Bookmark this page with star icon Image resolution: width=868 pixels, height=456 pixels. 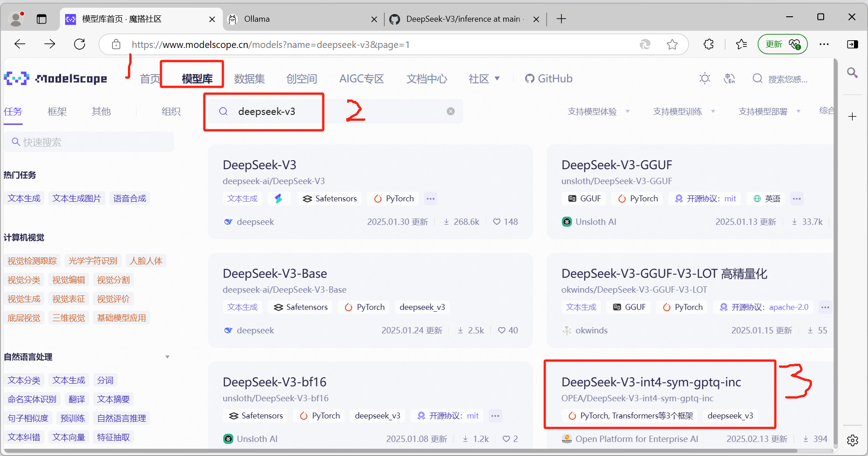tap(672, 44)
